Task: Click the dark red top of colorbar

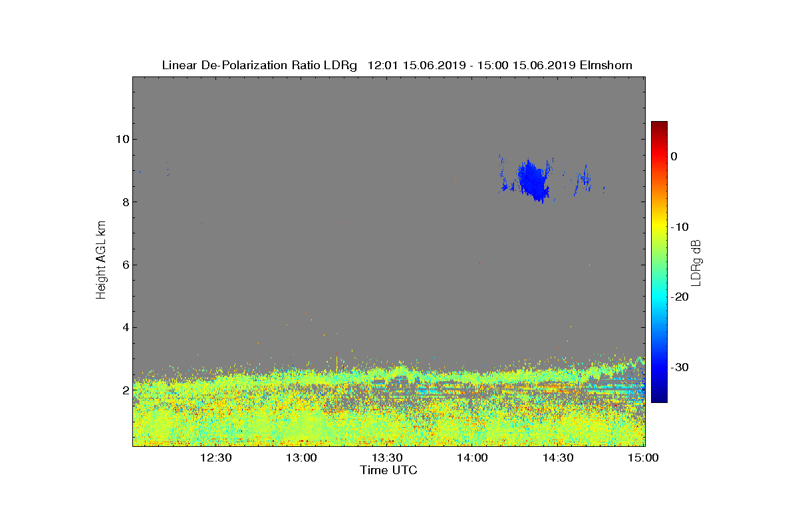Action: (x=659, y=125)
